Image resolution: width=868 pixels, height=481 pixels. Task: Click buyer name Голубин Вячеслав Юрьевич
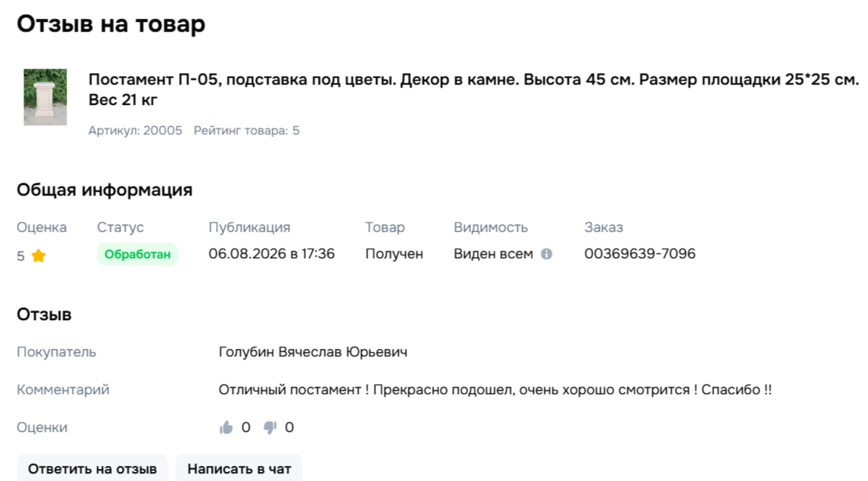[313, 352]
